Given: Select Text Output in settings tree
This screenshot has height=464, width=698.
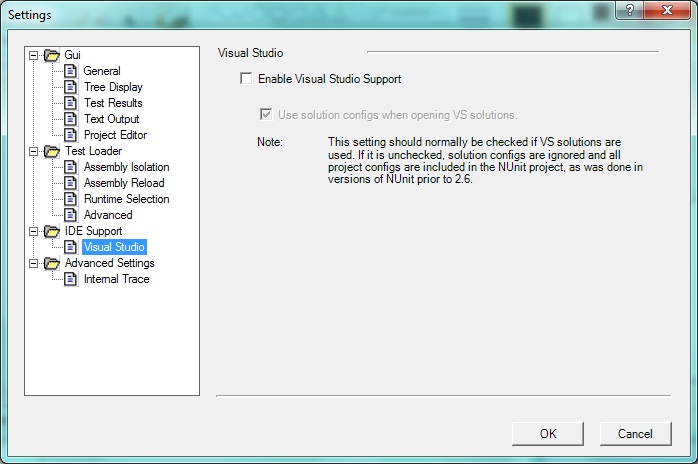Looking at the screenshot, I should point(111,119).
